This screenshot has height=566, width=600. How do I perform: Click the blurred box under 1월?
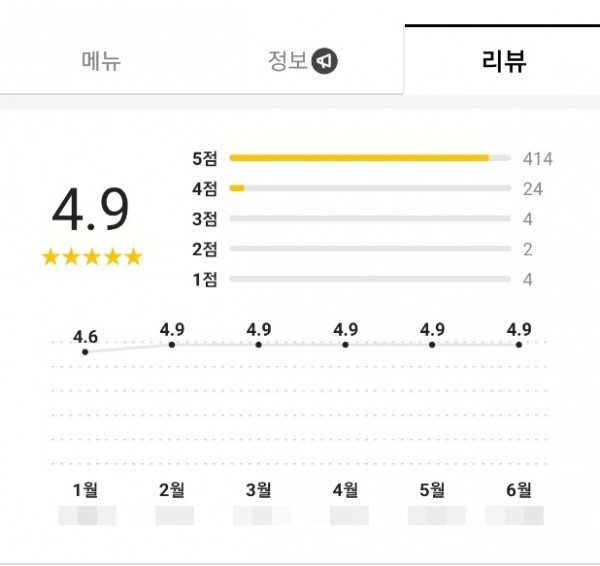tap(87, 515)
